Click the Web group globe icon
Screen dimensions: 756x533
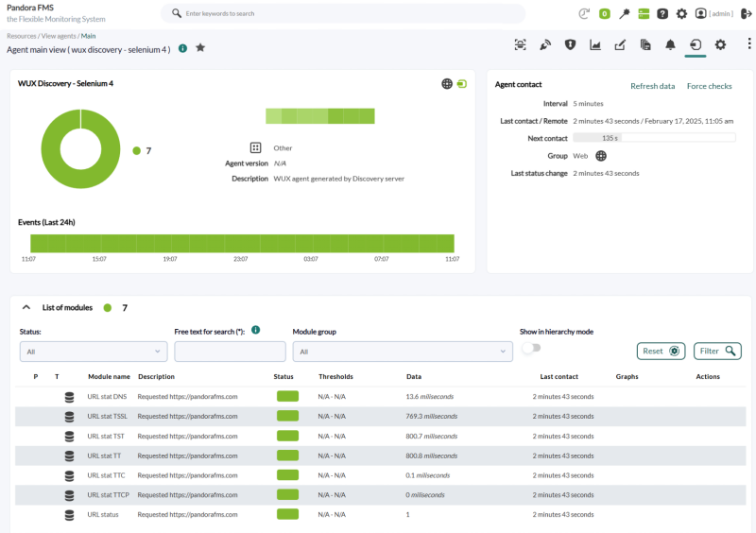click(x=601, y=156)
